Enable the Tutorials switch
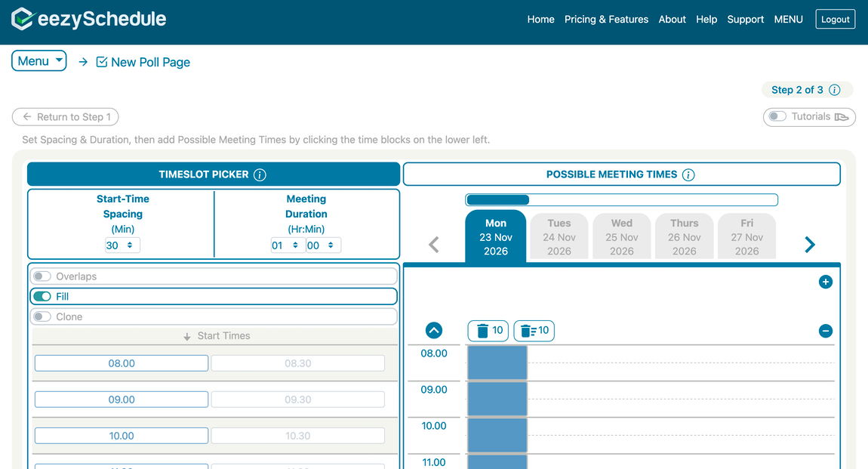 pos(777,116)
